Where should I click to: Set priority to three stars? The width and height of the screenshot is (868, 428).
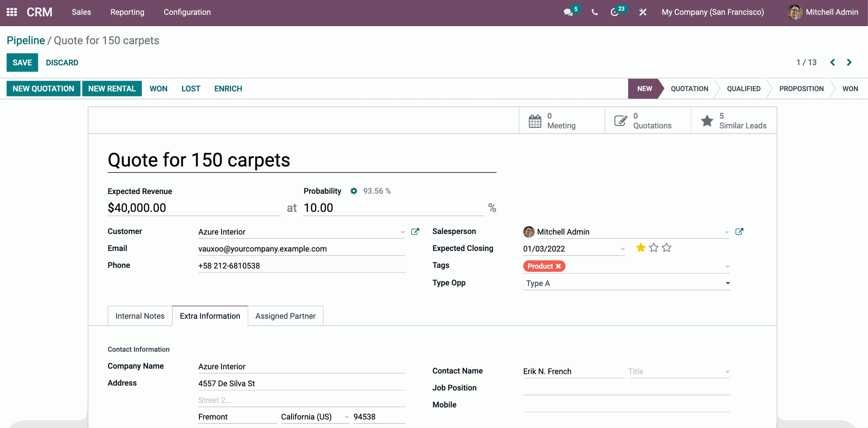tap(667, 248)
